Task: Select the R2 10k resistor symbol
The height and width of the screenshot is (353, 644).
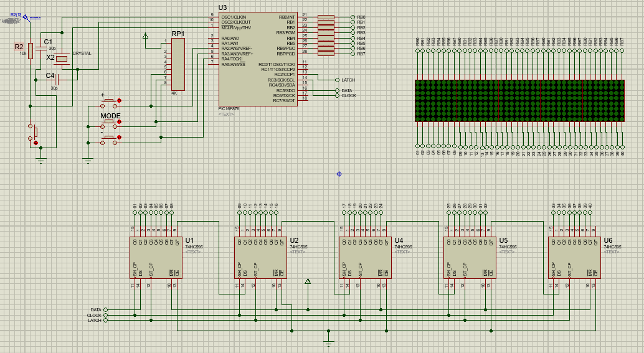Action: click(x=31, y=51)
